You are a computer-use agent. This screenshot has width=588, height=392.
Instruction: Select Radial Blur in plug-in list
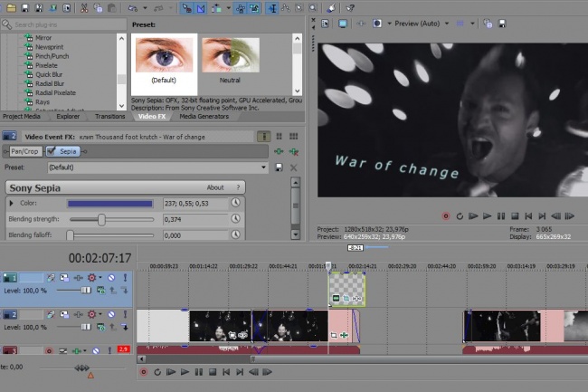pyautogui.click(x=50, y=83)
